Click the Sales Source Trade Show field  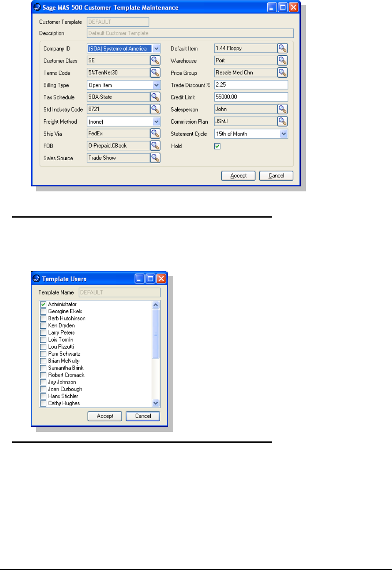[118, 158]
